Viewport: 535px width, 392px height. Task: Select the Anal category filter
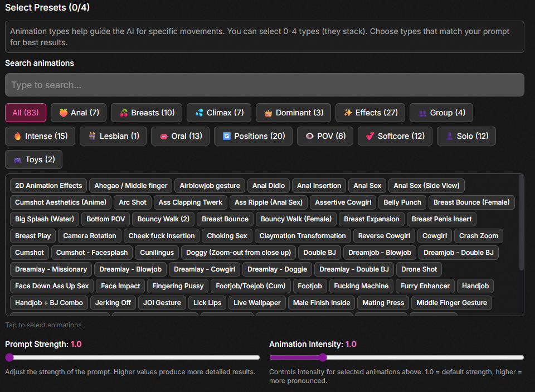78,113
